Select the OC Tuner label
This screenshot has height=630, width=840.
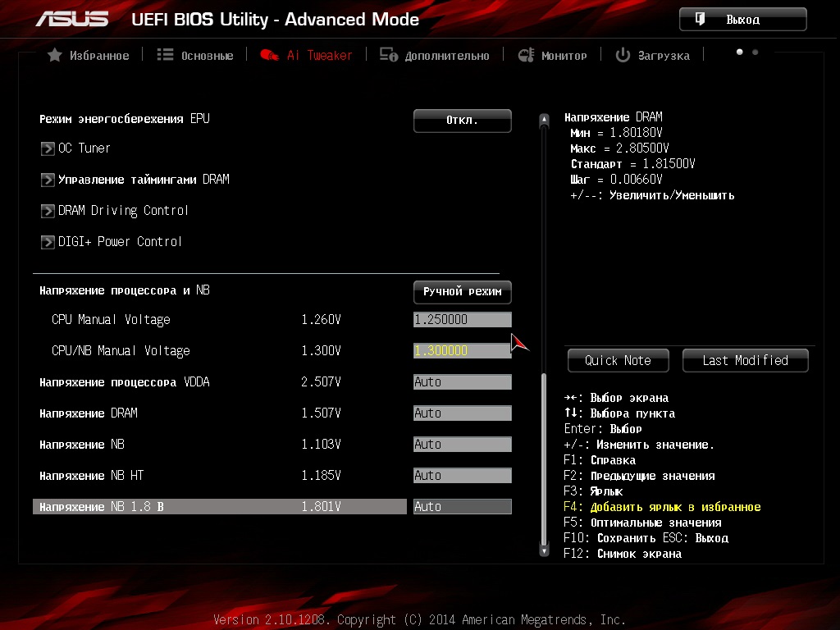point(84,148)
